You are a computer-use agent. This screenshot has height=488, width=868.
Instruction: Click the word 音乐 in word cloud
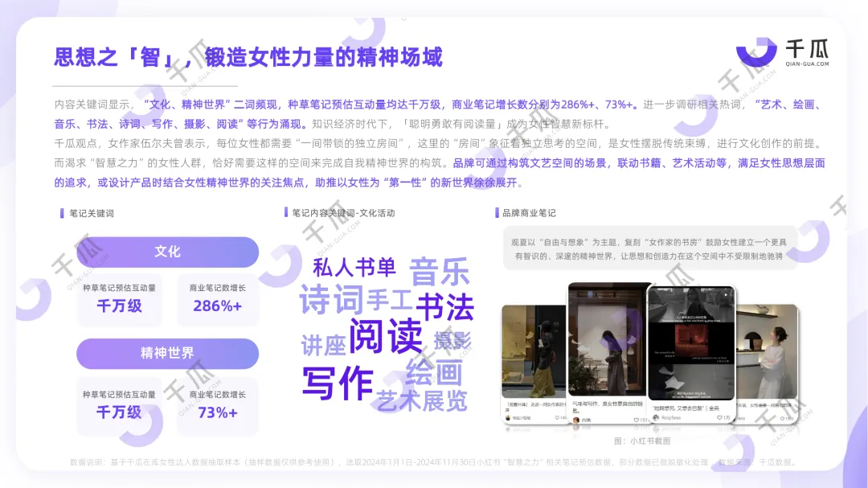click(x=439, y=272)
